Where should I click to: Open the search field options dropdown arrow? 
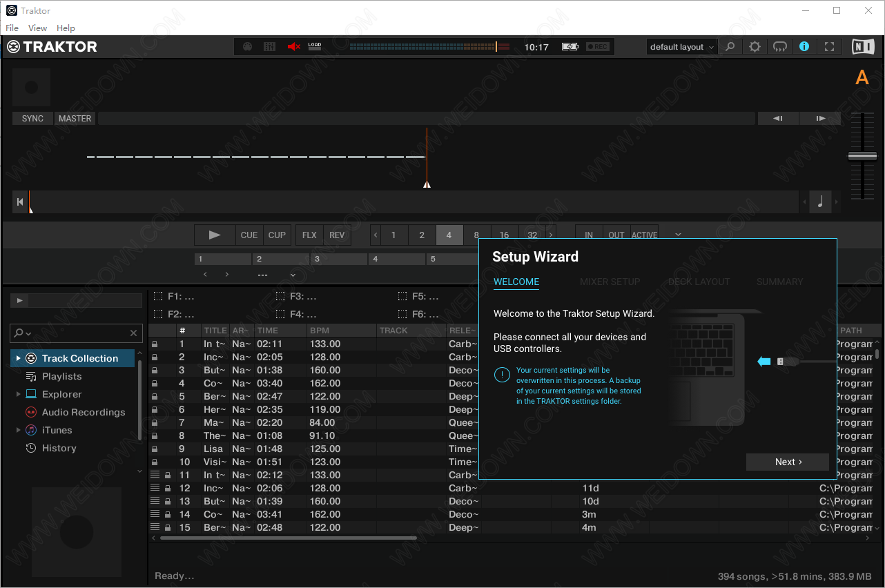tap(29, 333)
